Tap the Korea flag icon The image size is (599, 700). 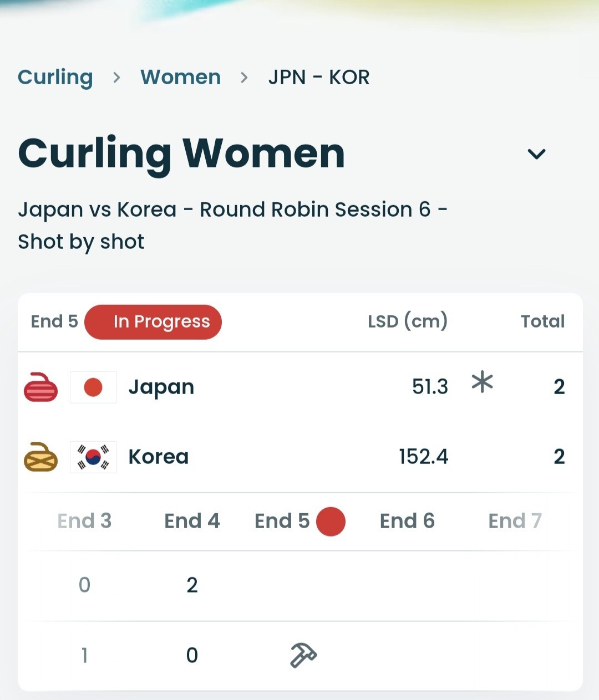pos(93,457)
